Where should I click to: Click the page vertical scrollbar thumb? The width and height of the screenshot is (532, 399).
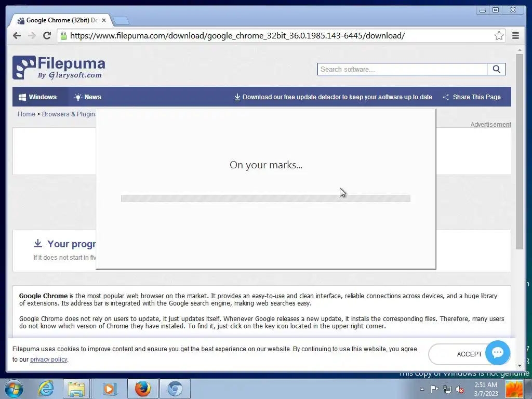pos(520,152)
